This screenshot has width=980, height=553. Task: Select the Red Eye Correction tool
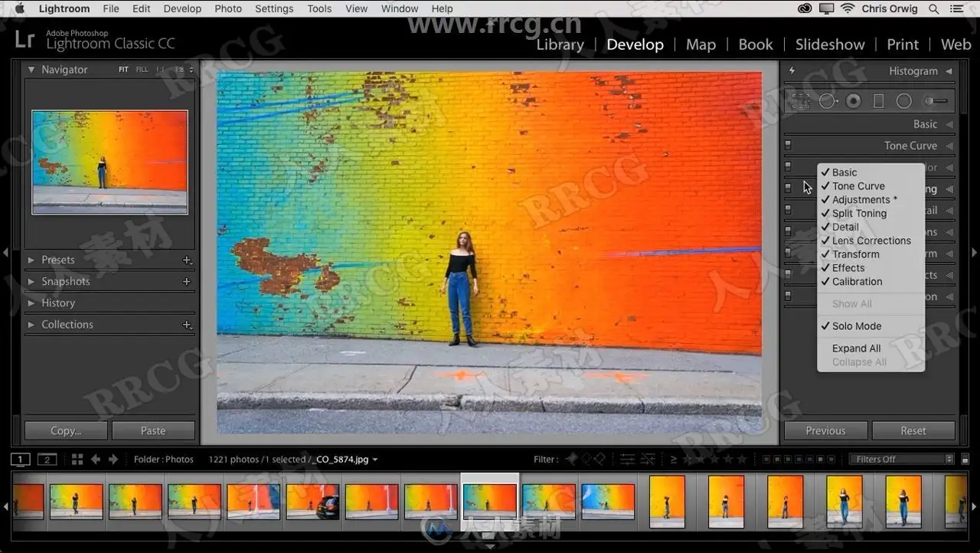[854, 101]
